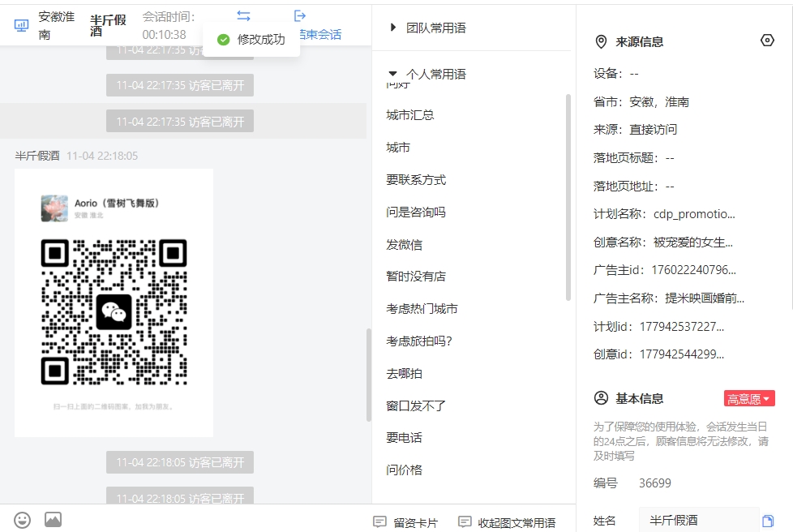Click the 收起图文常用语 icon
The width and height of the screenshot is (793, 532).
[465, 522]
